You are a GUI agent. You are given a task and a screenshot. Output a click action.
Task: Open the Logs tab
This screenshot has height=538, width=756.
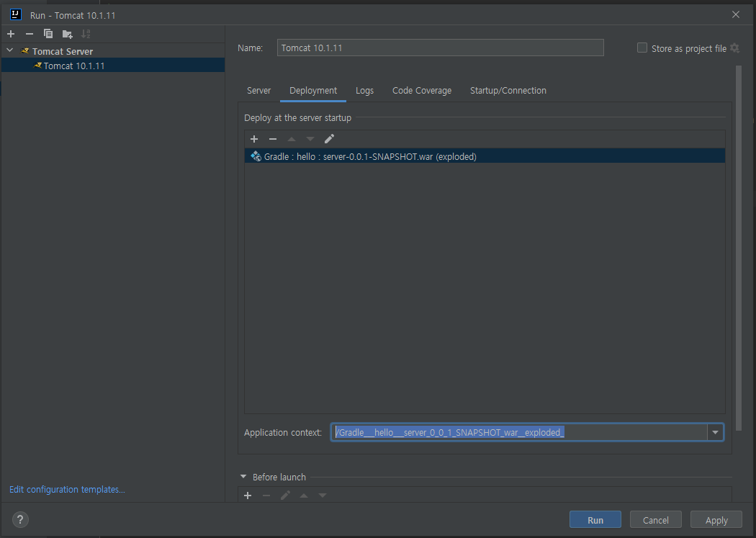[364, 91]
